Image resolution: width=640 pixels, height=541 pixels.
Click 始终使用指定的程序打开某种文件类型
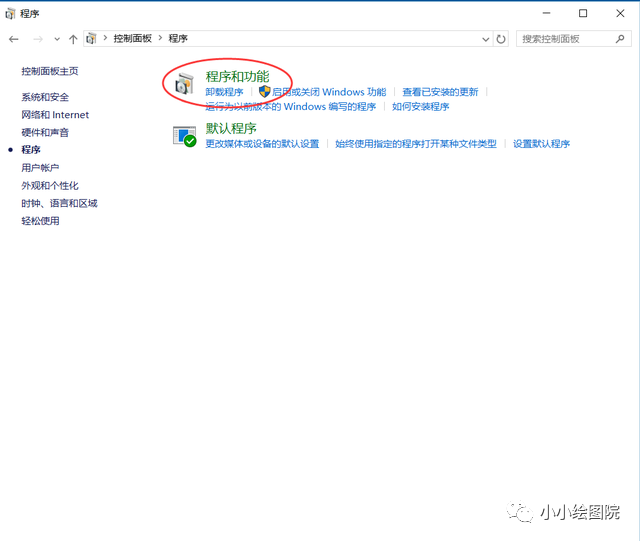(416, 144)
